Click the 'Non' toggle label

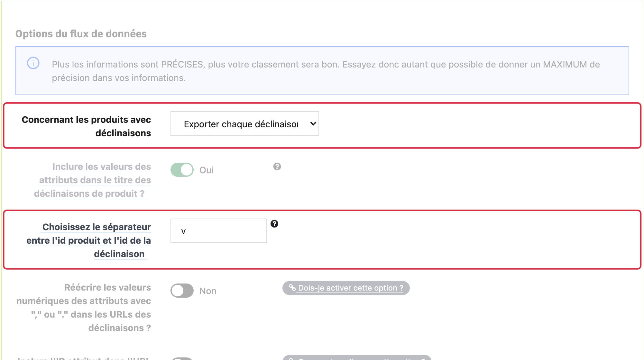(208, 291)
